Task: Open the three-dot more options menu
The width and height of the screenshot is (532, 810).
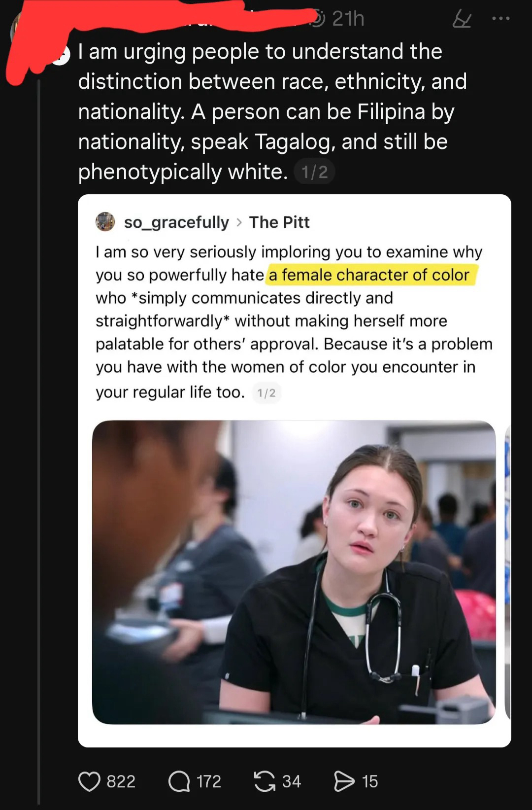Action: tap(501, 19)
